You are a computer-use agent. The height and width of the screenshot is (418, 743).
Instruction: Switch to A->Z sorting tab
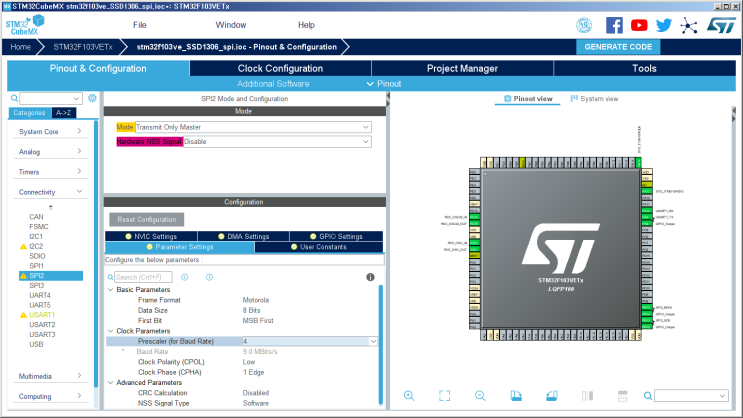63,113
